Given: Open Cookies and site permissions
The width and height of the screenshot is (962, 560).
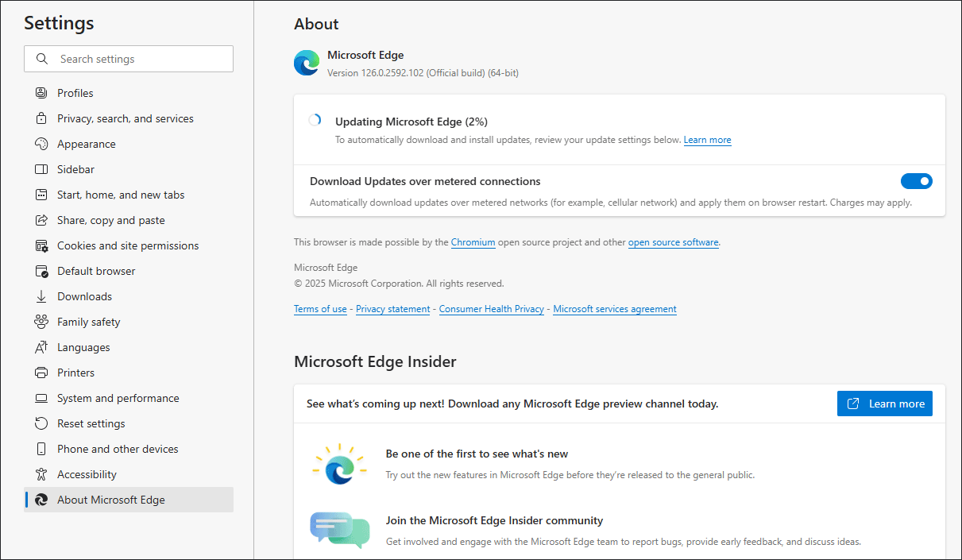Looking at the screenshot, I should tap(129, 245).
